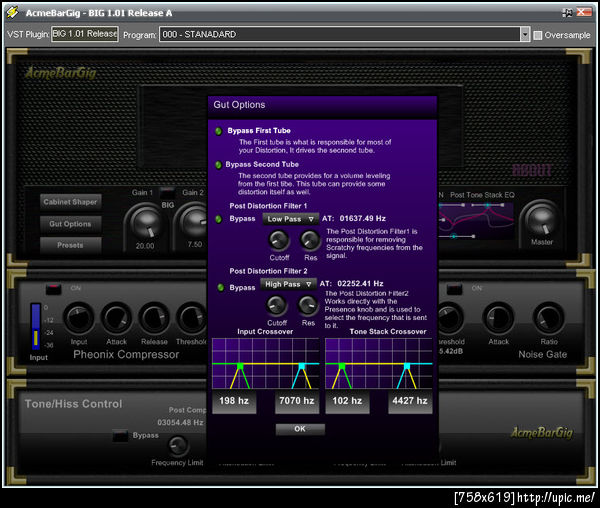Click the Master volume knob
The width and height of the screenshot is (600, 508).
(x=541, y=220)
